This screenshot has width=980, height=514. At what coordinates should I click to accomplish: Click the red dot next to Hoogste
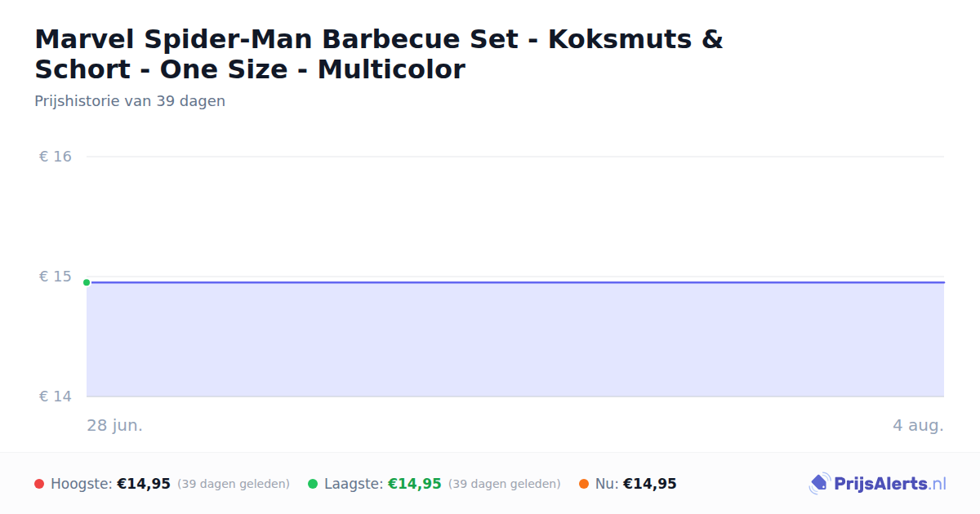(39, 484)
